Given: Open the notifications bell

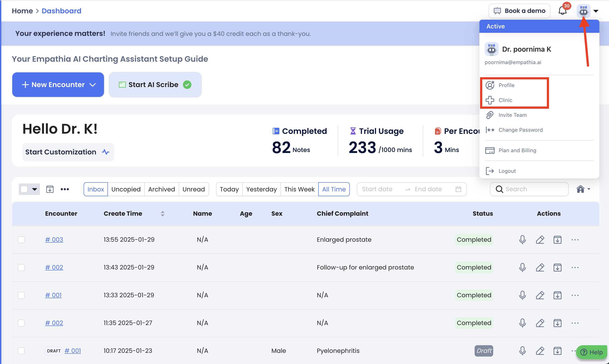Looking at the screenshot, I should tap(562, 11).
